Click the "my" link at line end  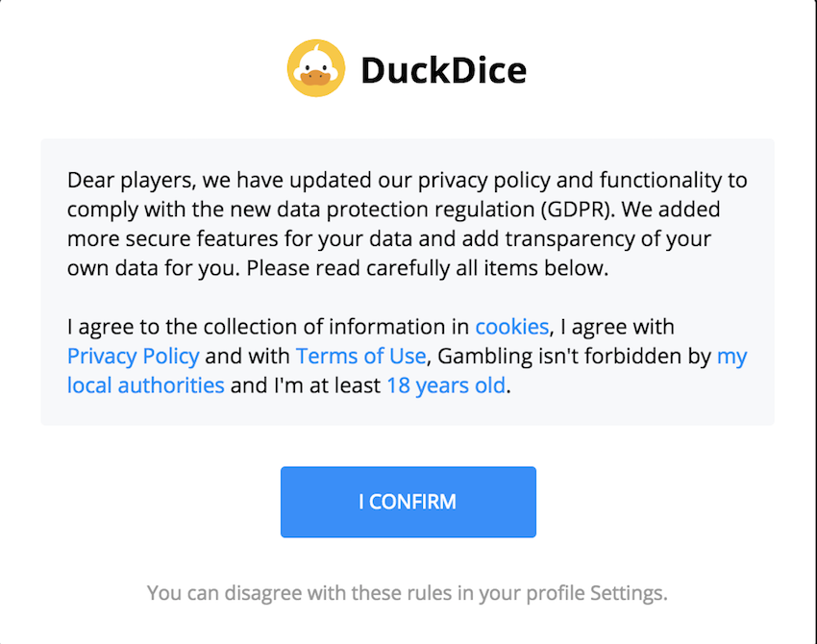pos(732,357)
